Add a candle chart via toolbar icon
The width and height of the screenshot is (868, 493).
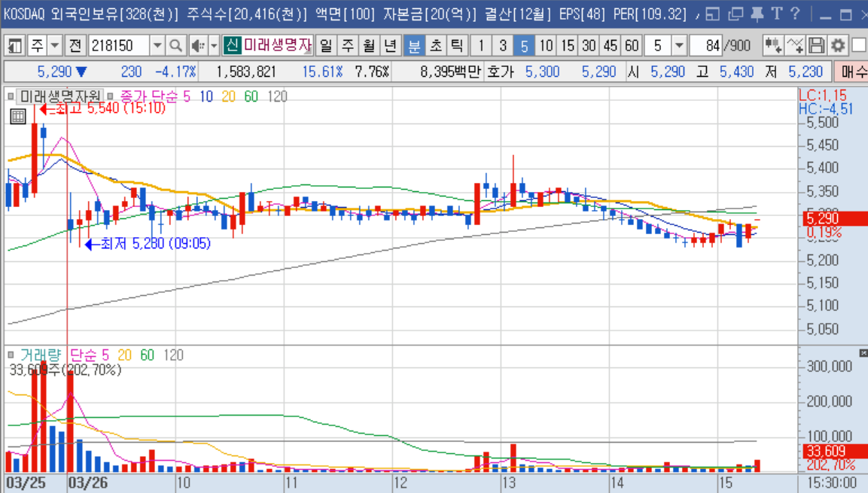(x=773, y=45)
